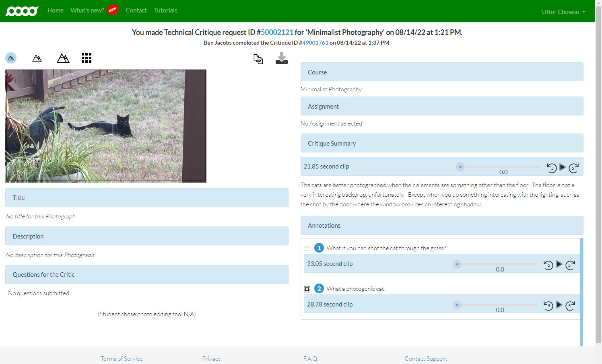This screenshot has width=602, height=364.
Task: Click the site logo in the header
Action: pyautogui.click(x=22, y=11)
